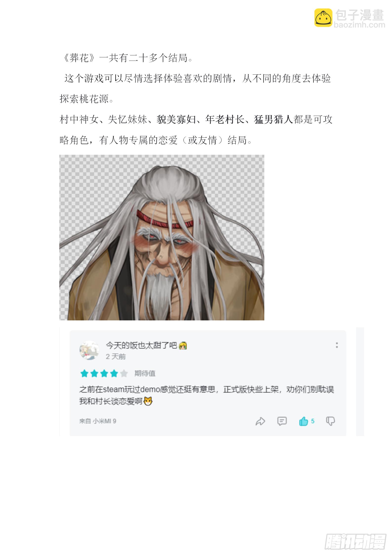Click the like count number 5
Viewport: 392px width, 555px height.
pos(312,421)
